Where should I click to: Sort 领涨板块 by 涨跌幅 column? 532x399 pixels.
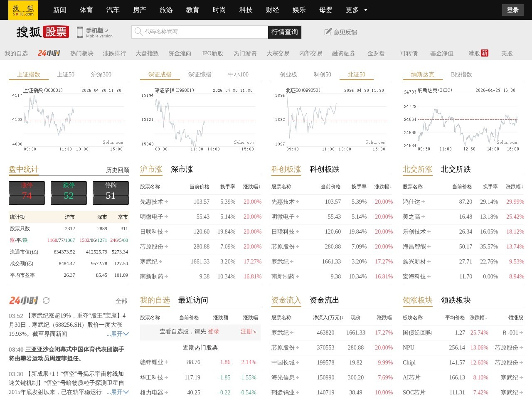pos(478,318)
